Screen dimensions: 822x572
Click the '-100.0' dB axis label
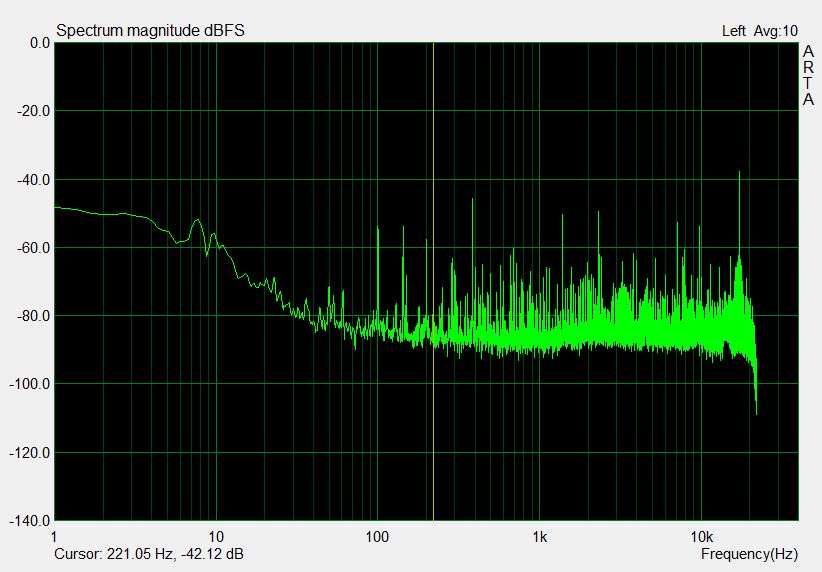coord(30,384)
